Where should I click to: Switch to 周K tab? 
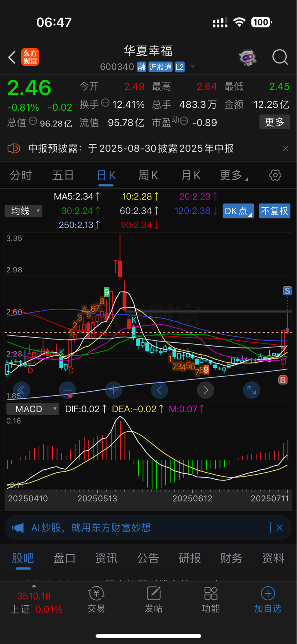148,176
